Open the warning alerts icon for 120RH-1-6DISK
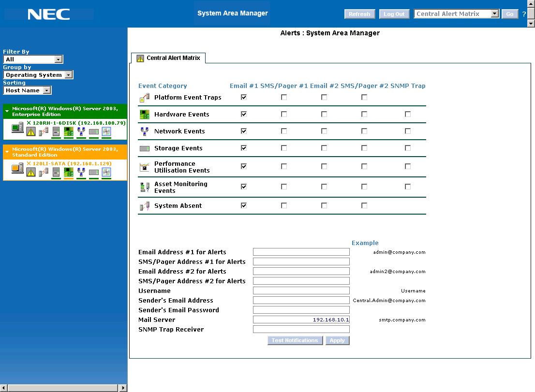 click(30, 131)
